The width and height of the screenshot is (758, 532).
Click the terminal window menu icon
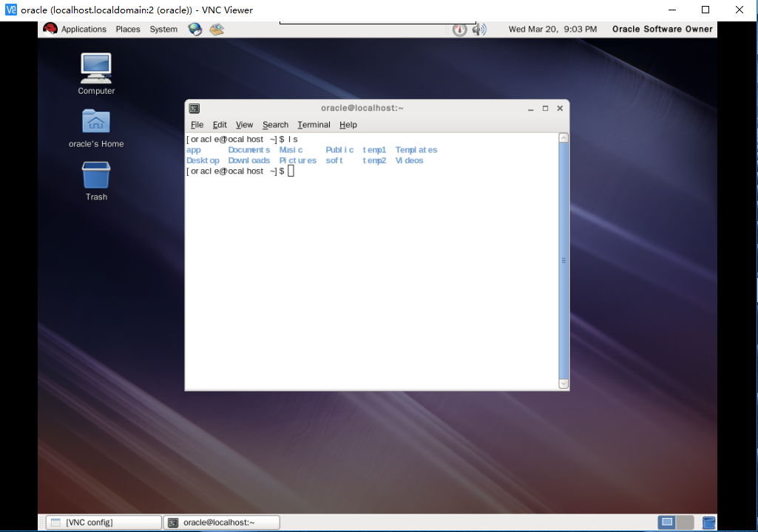click(x=194, y=108)
